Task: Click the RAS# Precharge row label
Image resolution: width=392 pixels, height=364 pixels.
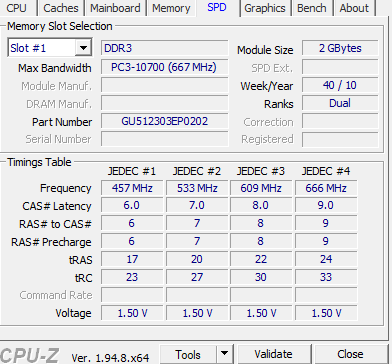Action: click(51, 242)
